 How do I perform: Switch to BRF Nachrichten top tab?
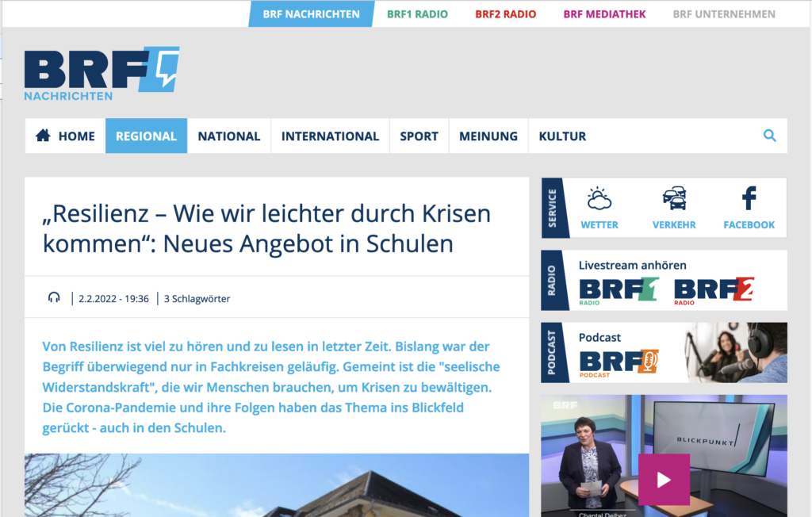[x=311, y=14]
